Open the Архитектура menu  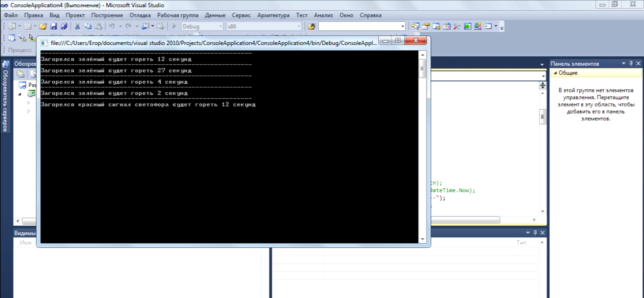[273, 15]
